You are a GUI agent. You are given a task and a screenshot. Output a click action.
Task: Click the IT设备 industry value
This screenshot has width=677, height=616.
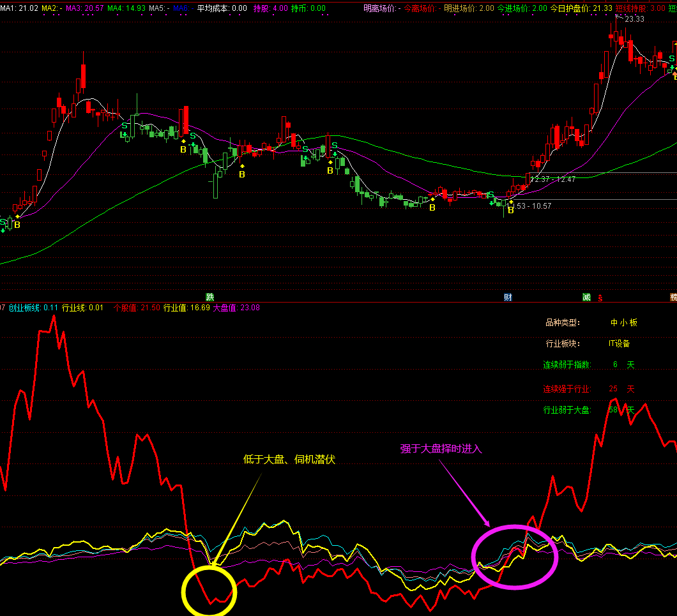coord(619,343)
